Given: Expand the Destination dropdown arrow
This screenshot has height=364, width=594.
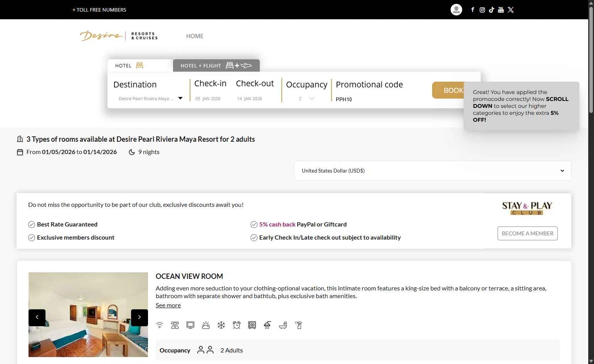Looking at the screenshot, I should point(180,98).
